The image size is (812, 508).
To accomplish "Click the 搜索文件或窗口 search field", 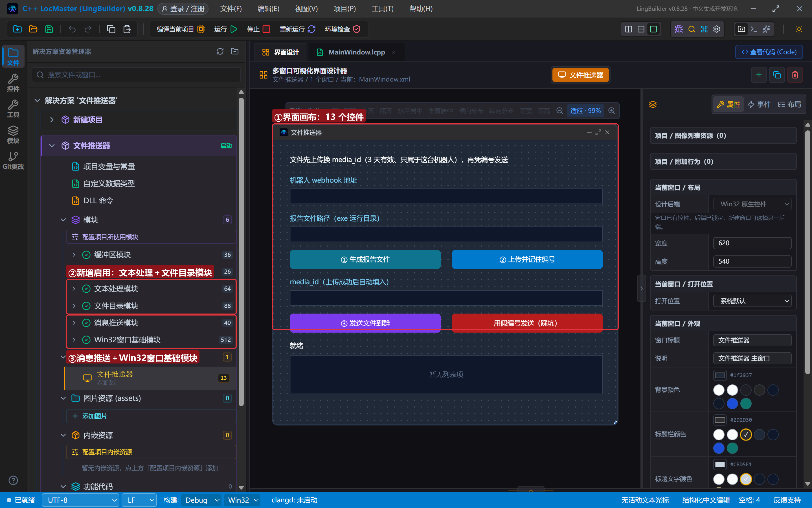I will click(x=136, y=75).
